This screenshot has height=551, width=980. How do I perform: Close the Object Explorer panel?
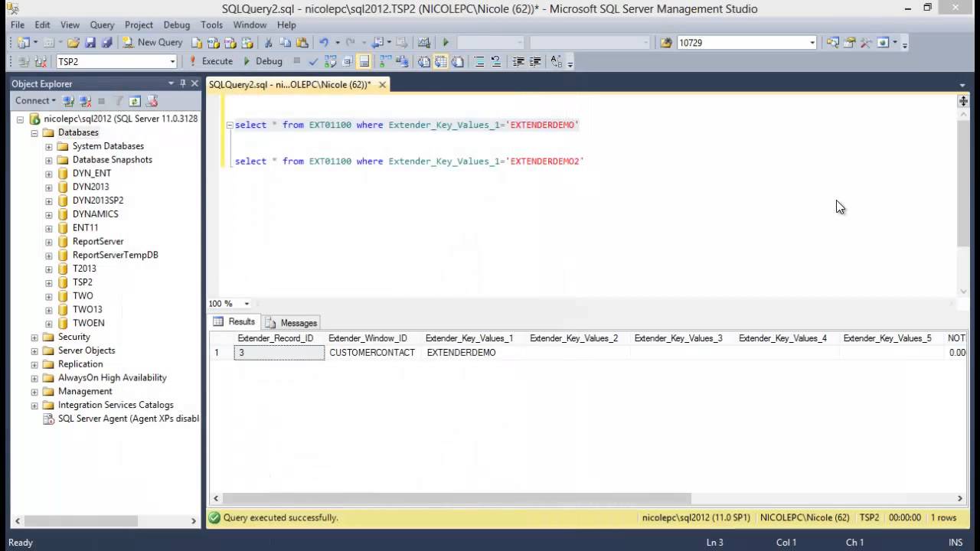pos(194,83)
